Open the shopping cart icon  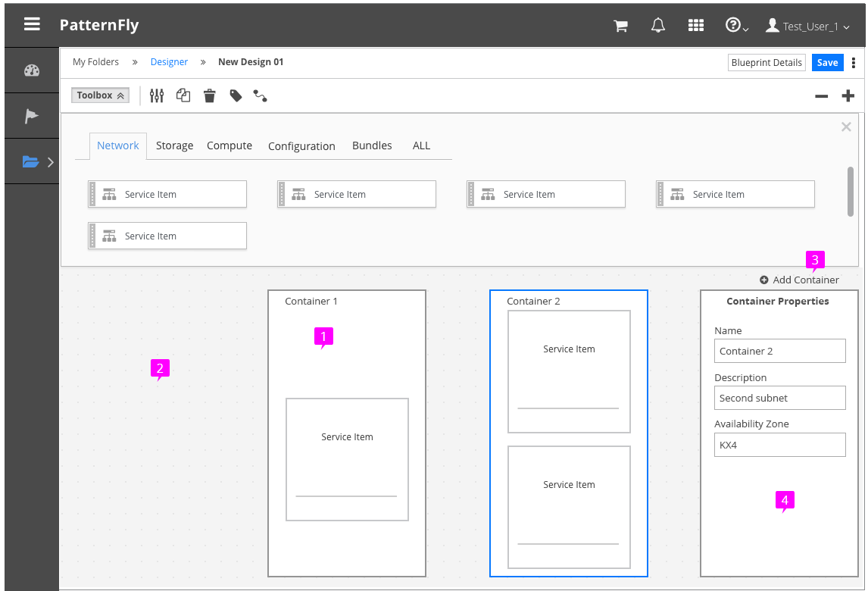620,26
